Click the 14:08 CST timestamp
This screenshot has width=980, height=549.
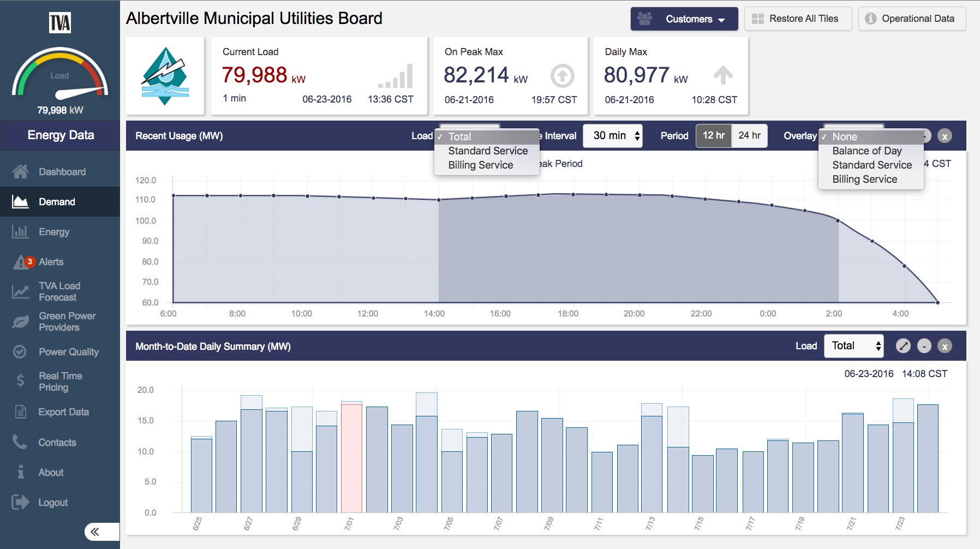924,374
